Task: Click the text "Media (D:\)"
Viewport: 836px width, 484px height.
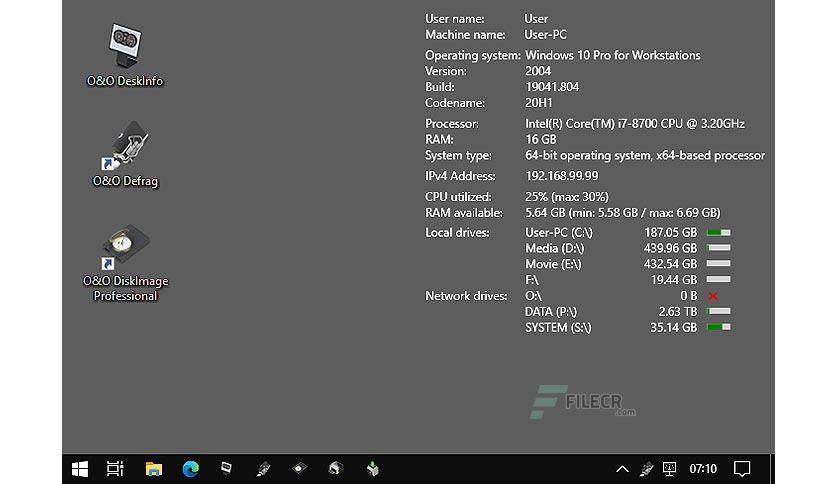Action: pyautogui.click(x=554, y=248)
